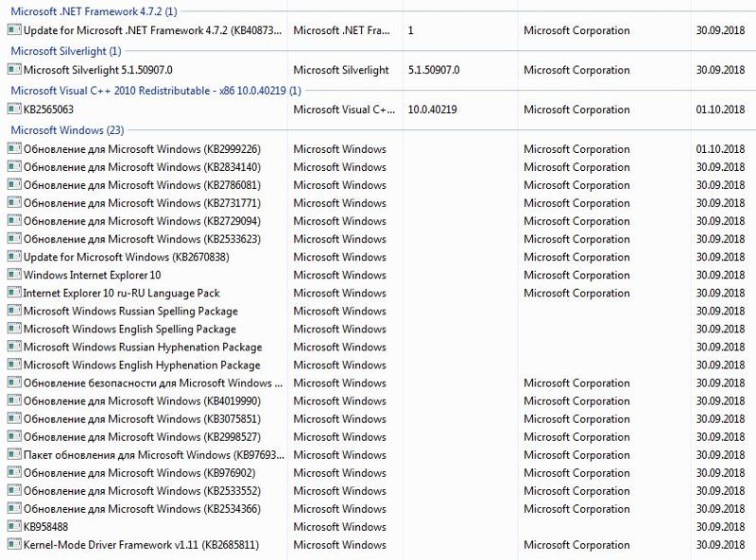756x560 pixels.
Task: Select Обновление для Microsoft Windows (KB976902)
Action: point(139,473)
